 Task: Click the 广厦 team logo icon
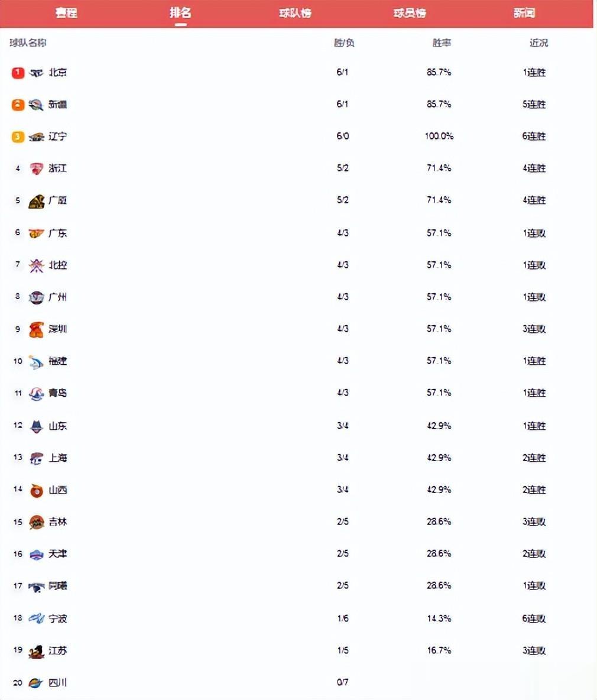tap(36, 202)
